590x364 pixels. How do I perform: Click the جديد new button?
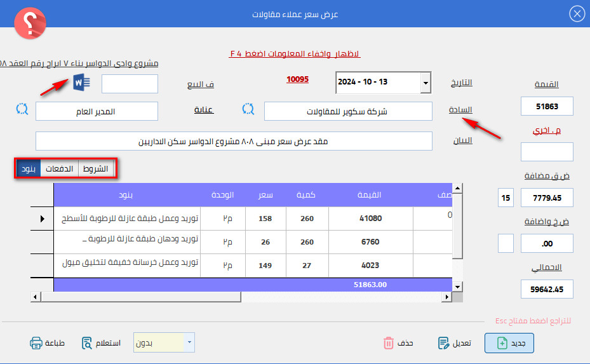pos(509,343)
